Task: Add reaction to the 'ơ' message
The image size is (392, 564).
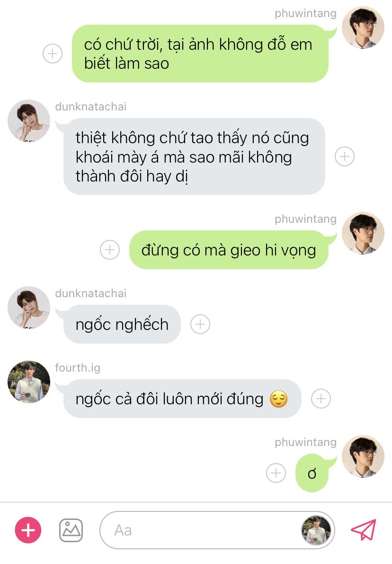Action: point(276,473)
